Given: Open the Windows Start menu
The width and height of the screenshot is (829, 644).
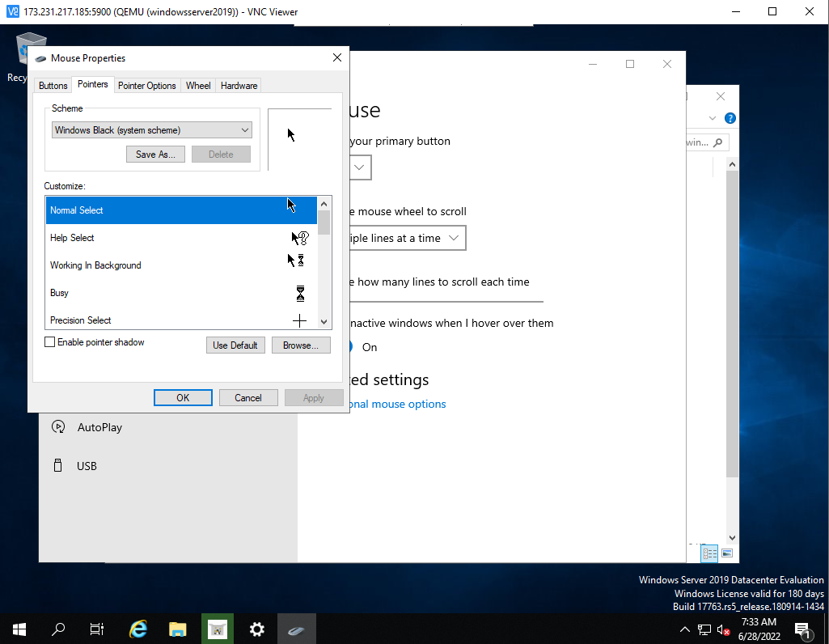Looking at the screenshot, I should [x=19, y=629].
